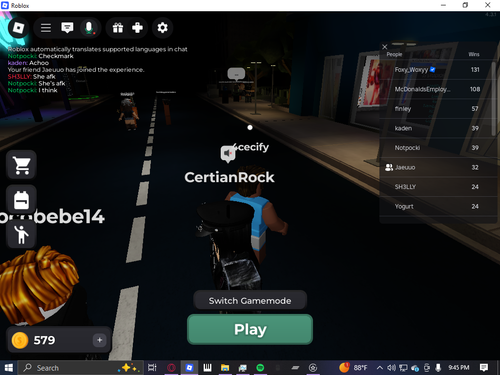Screen dimensions: 500x375
Task: Open the backpack inventory icon
Action: click(21, 200)
